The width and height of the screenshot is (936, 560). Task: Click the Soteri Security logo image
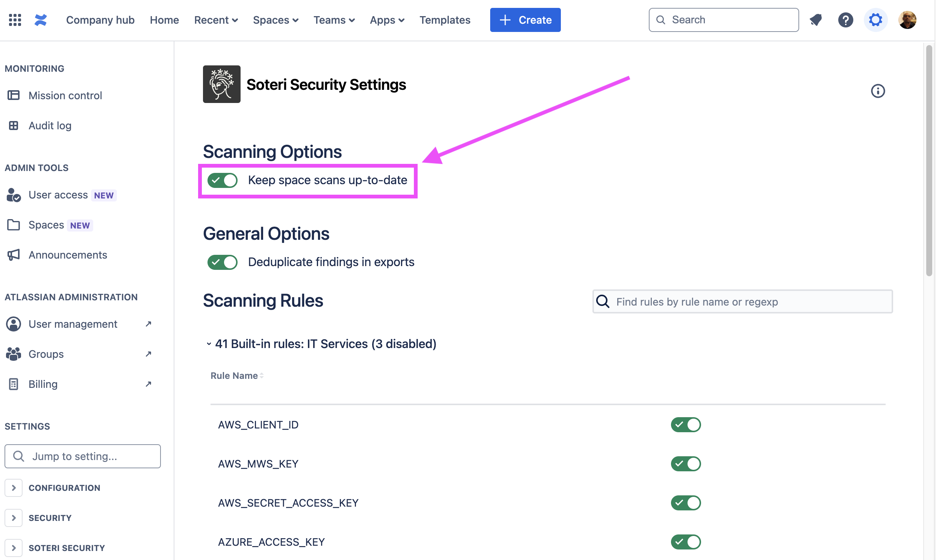pyautogui.click(x=221, y=84)
